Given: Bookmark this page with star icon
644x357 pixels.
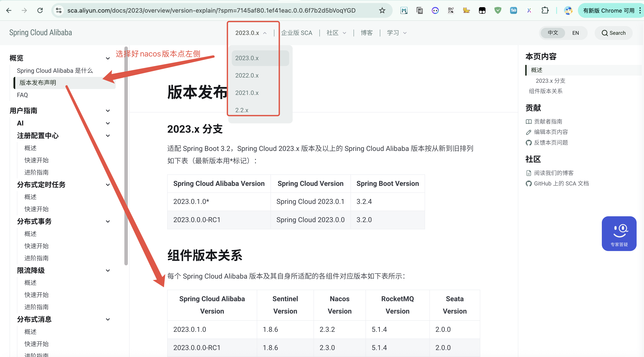Looking at the screenshot, I should (382, 10).
